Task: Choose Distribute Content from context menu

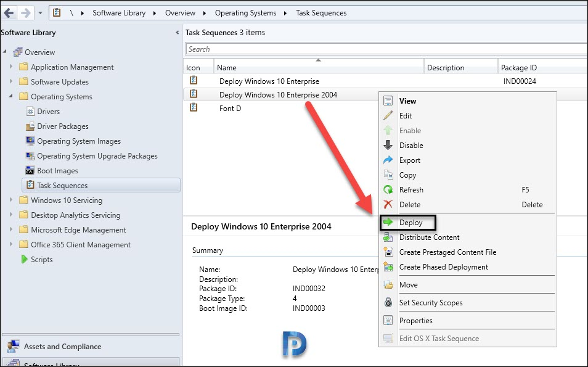Action: point(468,237)
